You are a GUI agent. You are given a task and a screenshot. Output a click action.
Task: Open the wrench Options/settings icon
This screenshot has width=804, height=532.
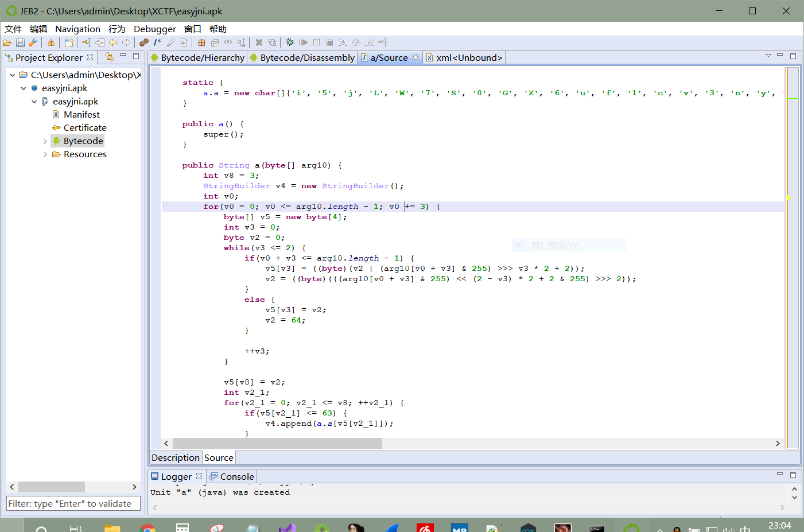[32, 42]
